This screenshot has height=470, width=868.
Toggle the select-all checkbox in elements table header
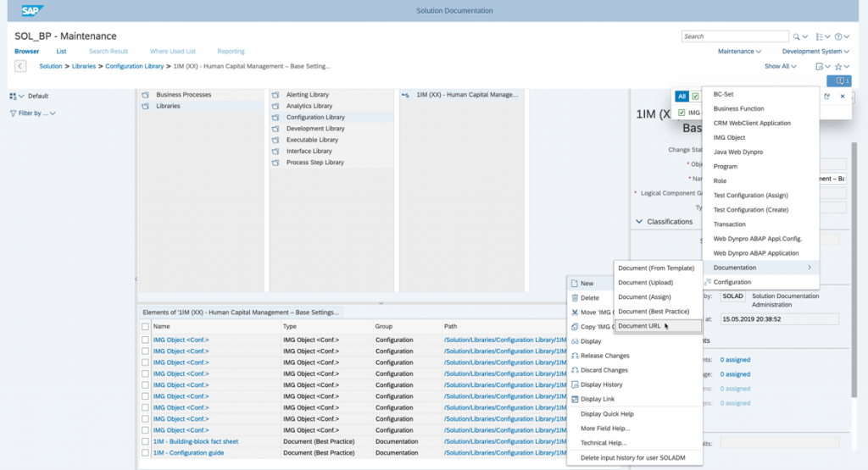(145, 327)
